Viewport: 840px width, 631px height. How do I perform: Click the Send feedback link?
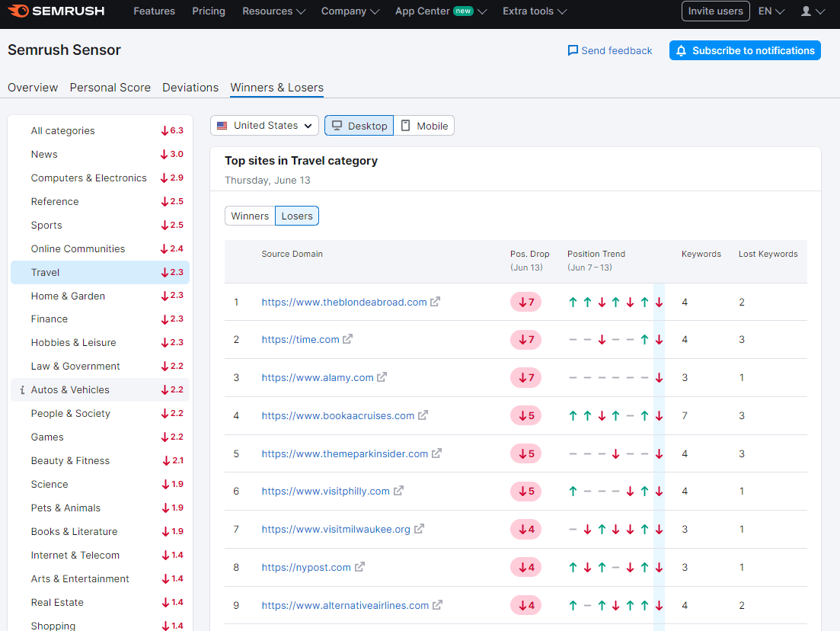(x=609, y=50)
